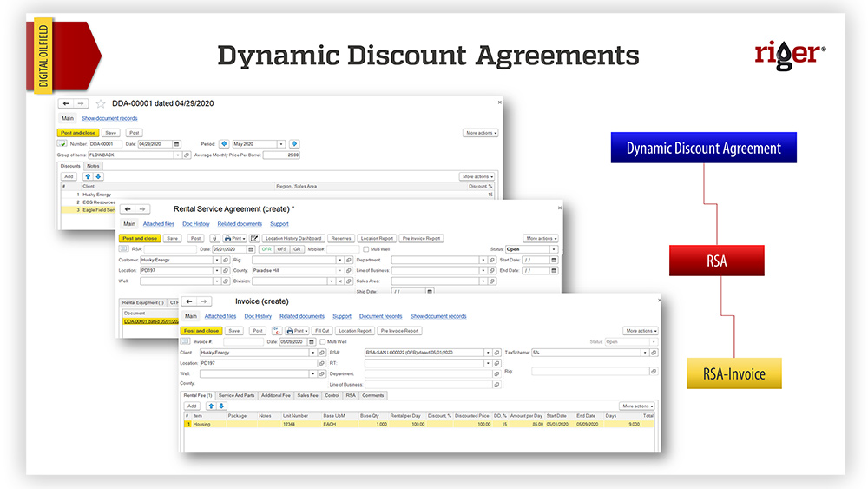
Task: Check the Multi Well box in Invoice
Action: pyautogui.click(x=322, y=342)
